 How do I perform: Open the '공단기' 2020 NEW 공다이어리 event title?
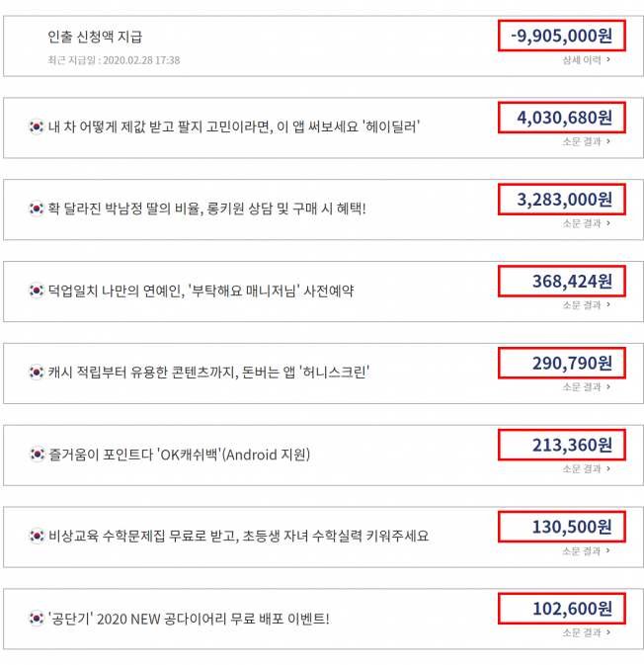pos(189,619)
